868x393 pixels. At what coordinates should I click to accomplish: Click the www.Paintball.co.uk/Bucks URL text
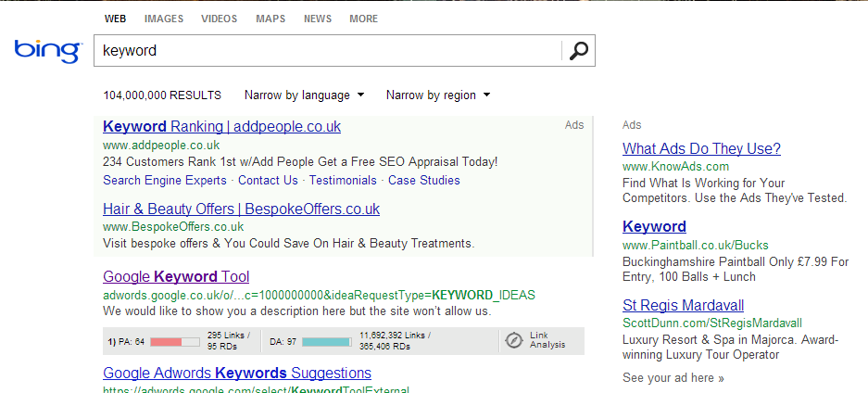(x=696, y=246)
